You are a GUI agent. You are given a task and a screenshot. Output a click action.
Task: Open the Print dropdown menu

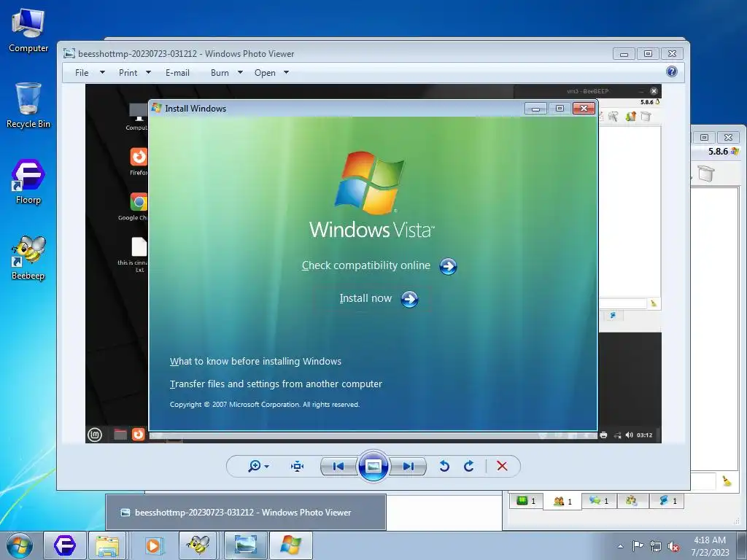pos(134,73)
